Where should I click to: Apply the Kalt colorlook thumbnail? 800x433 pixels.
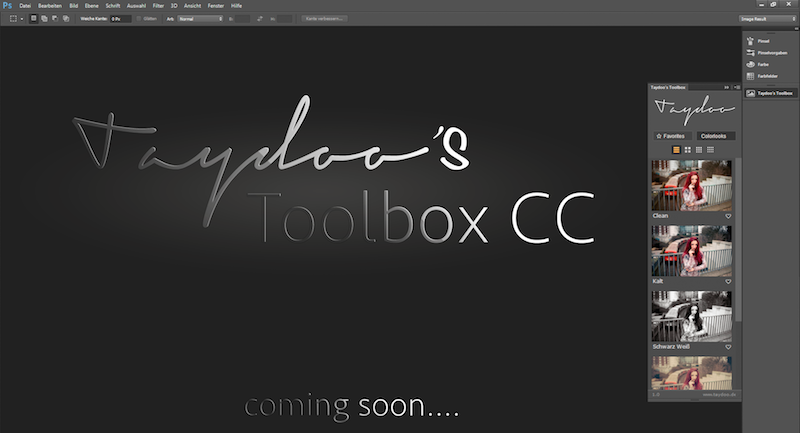point(691,251)
